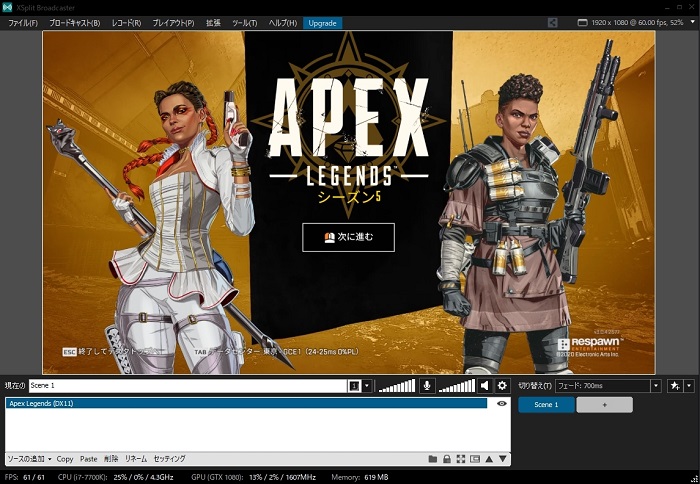Click リネーム to rename source
Screen dimensions: 700x484
136,459
